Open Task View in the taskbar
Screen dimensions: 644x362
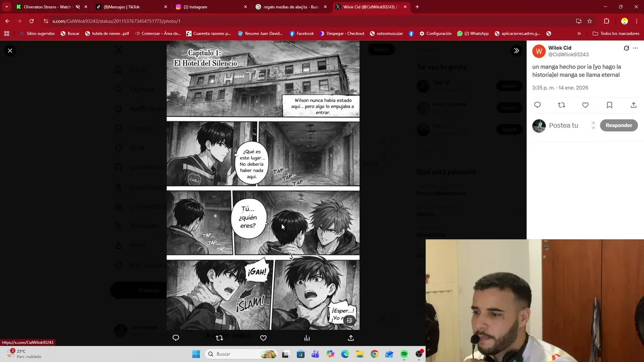(285, 354)
